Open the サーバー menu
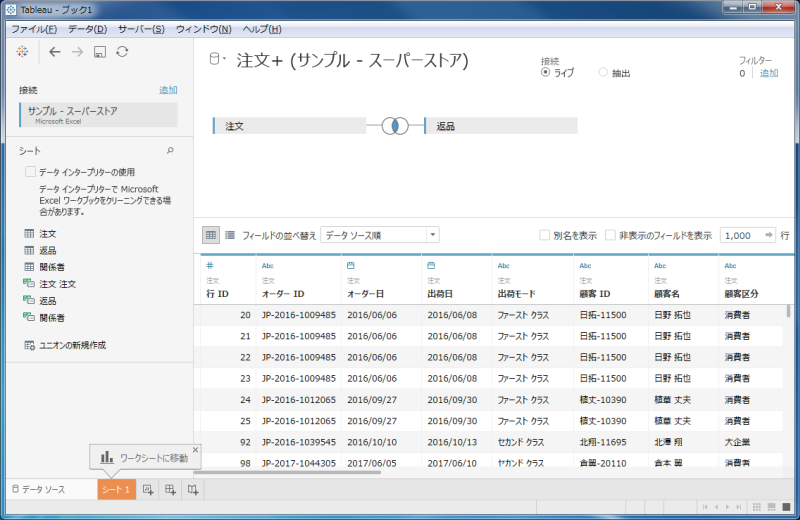800x520 pixels. click(x=141, y=29)
